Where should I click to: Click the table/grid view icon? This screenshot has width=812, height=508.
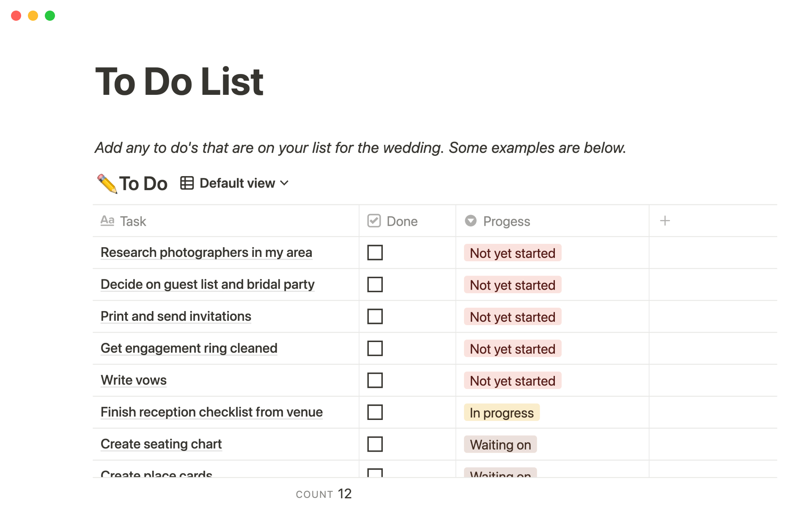[x=188, y=182]
